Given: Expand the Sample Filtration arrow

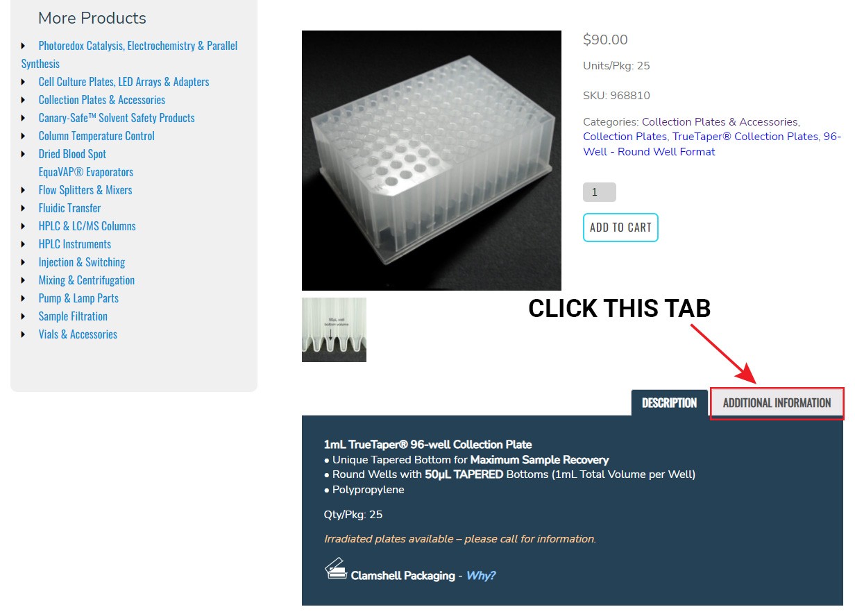Looking at the screenshot, I should coord(24,316).
